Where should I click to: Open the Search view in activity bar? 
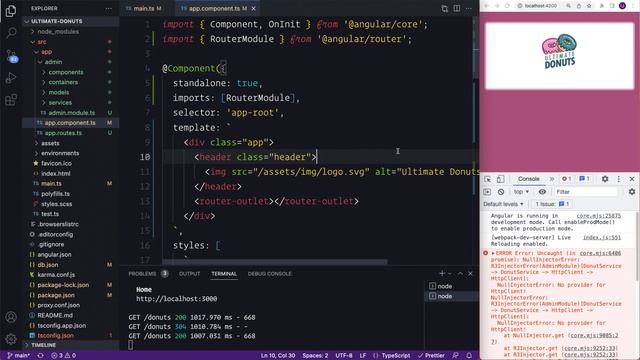point(11,33)
